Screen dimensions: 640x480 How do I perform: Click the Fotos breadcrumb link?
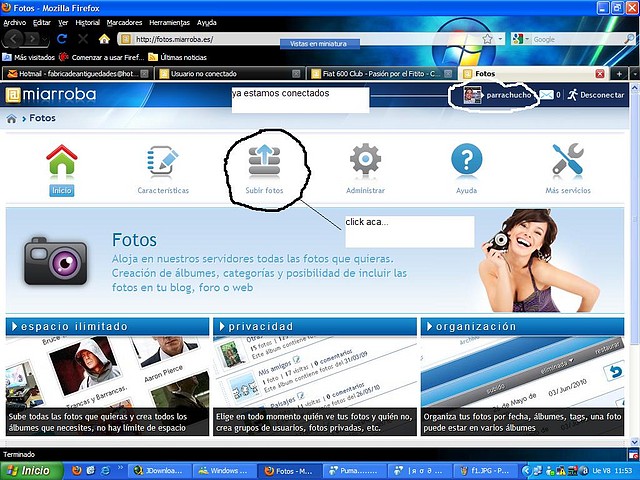[x=42, y=118]
